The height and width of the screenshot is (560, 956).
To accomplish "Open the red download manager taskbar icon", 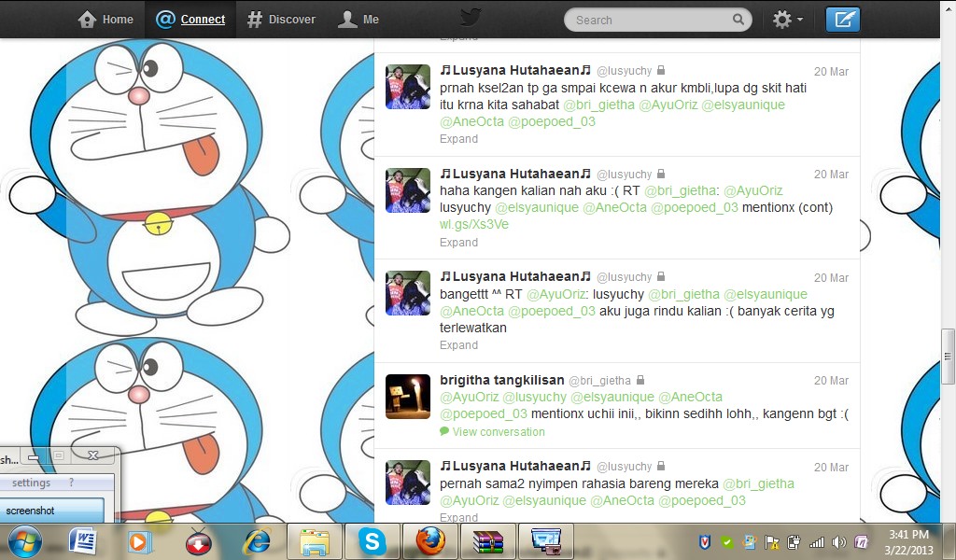I will pos(199,541).
